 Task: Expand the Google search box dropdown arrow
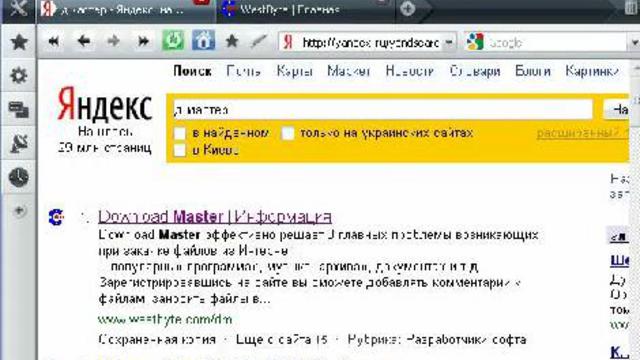[634, 43]
